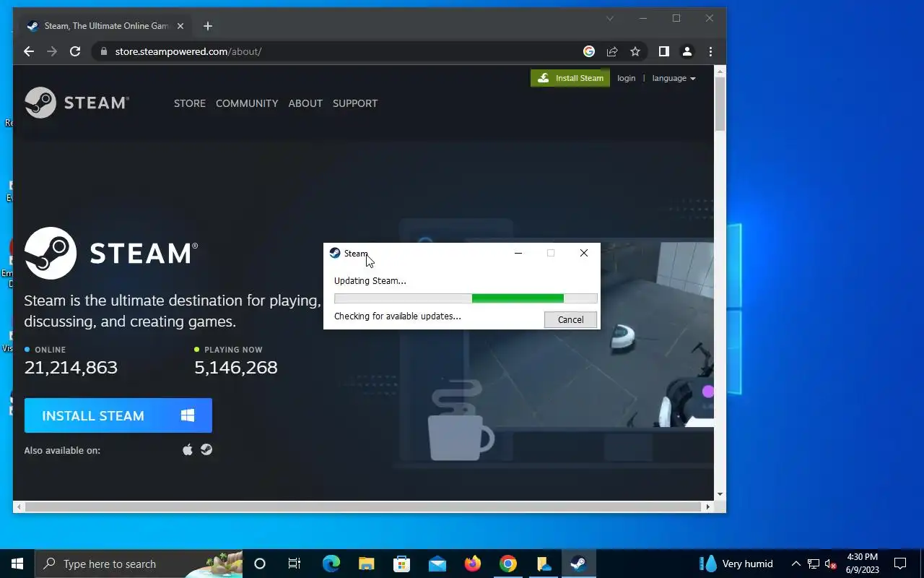Open Google icon in address bar
Screen dimensions: 924x578
(x=589, y=51)
